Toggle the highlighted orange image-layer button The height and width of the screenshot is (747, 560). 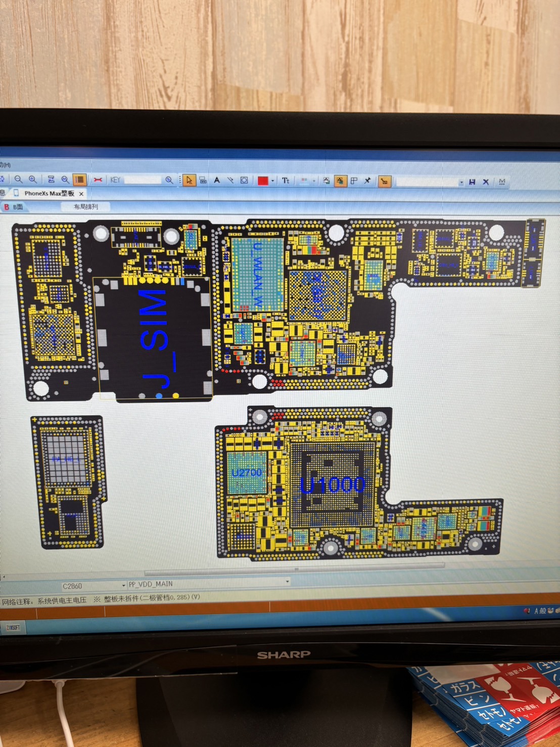(x=340, y=181)
